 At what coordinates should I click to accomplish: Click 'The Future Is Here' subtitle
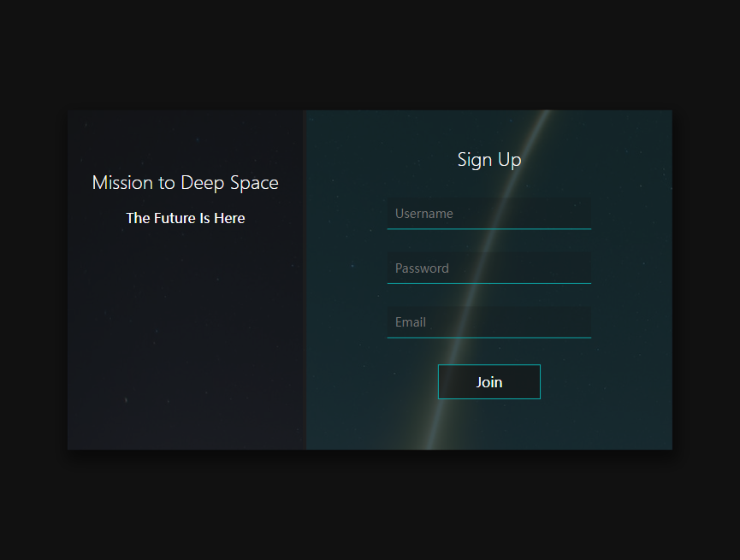pyautogui.click(x=186, y=218)
